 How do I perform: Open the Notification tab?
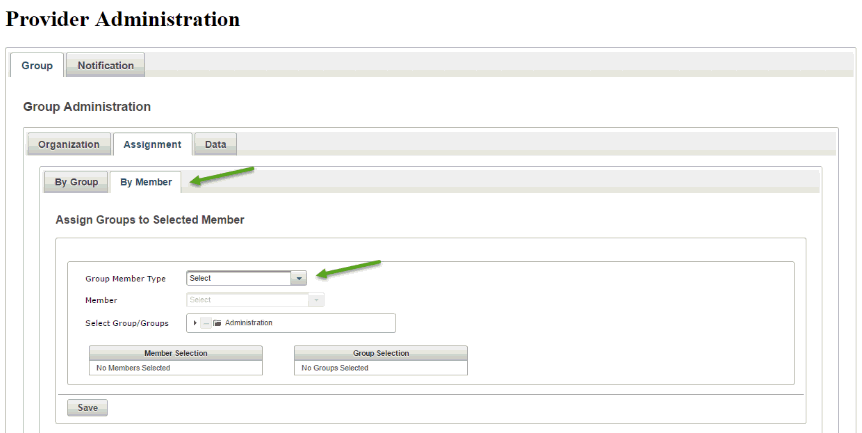tap(105, 65)
